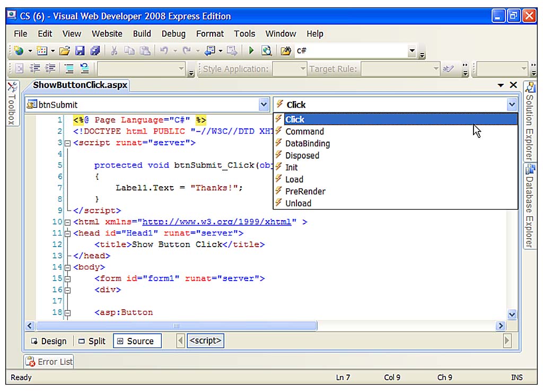Open the Error List panel tab
This screenshot has height=392, width=543.
coord(49,362)
